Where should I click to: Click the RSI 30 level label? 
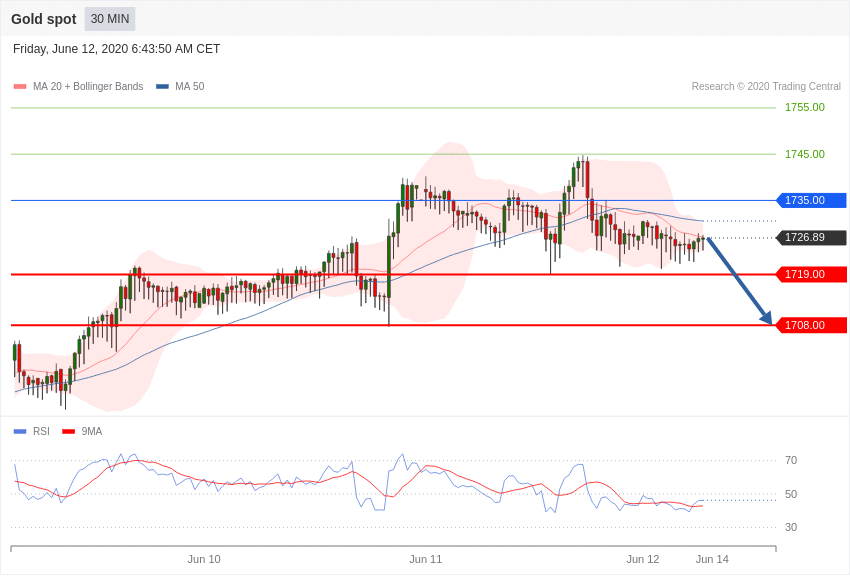791,527
